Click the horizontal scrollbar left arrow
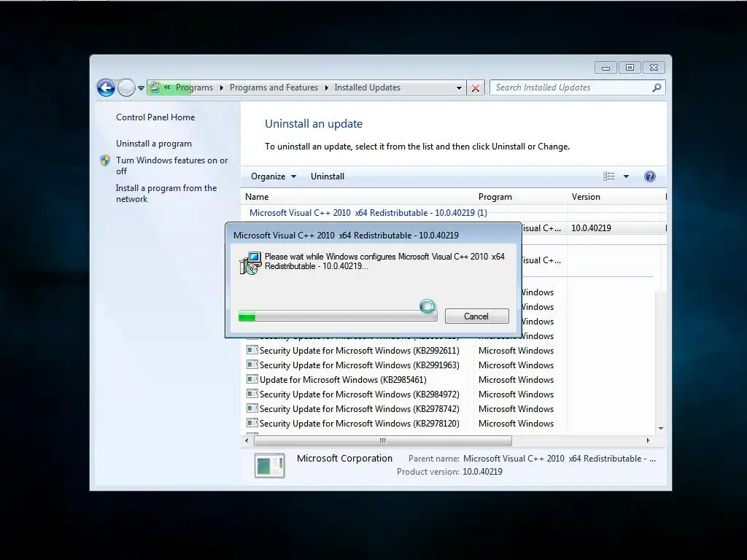The image size is (747, 560). coord(247,440)
